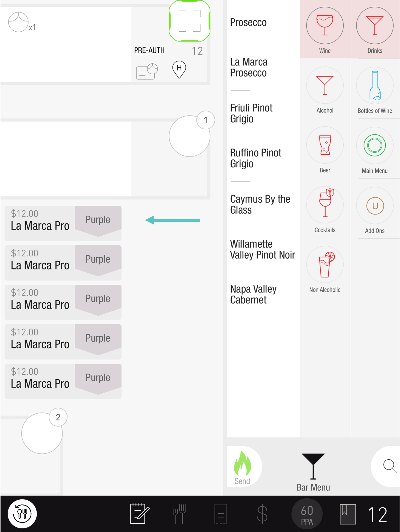Select the Beer category icon
This screenshot has width=400, height=532.
tap(325, 145)
